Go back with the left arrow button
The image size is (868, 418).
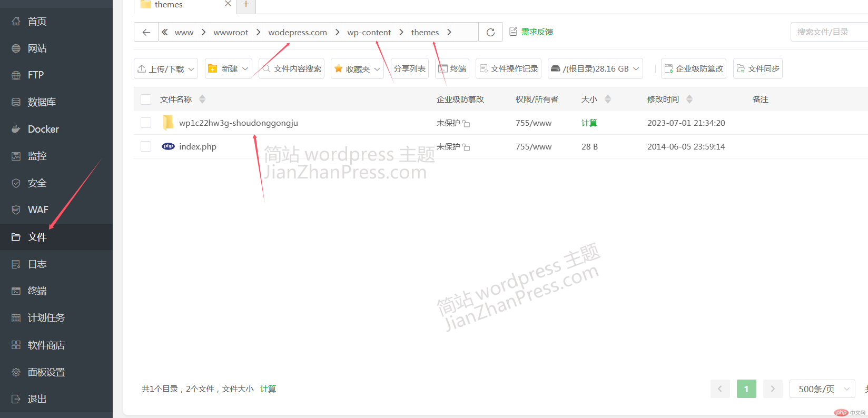coord(146,32)
